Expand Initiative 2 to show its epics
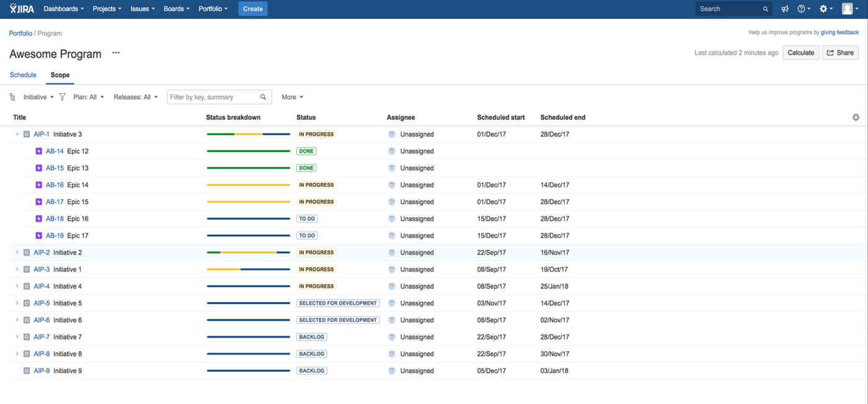Screen dimensions: 868x404 pyautogui.click(x=17, y=252)
